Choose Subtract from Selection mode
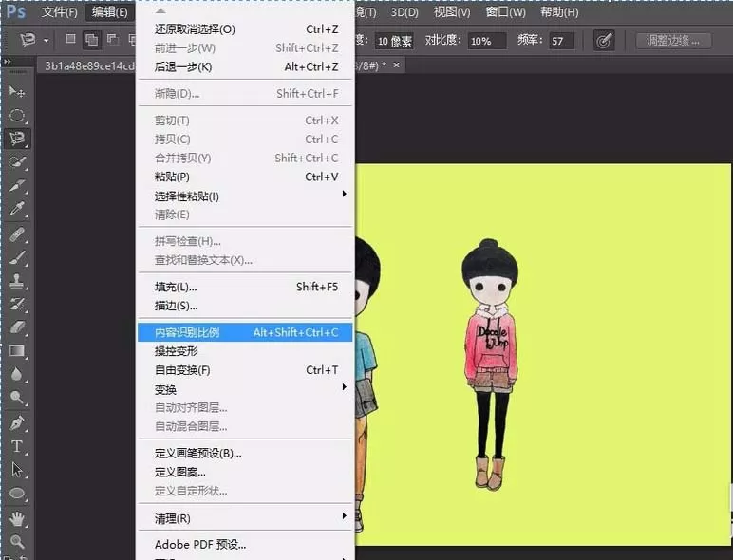The height and width of the screenshot is (560, 733). pos(113,39)
